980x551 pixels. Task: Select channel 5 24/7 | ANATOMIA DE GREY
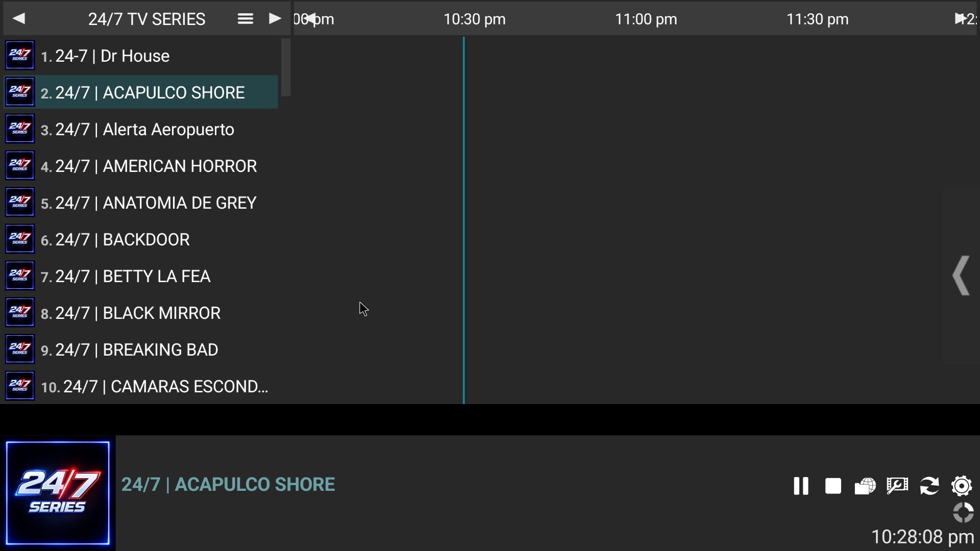click(141, 203)
